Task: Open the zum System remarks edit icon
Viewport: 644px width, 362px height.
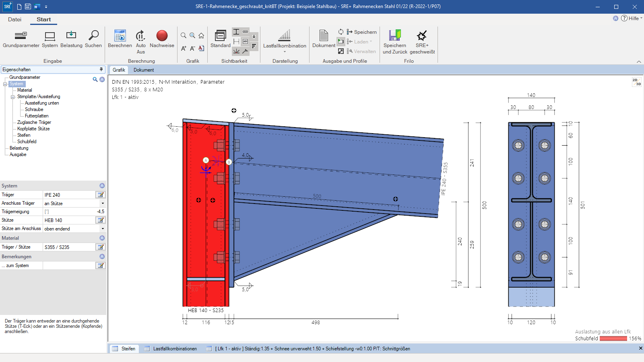Action: (101, 265)
